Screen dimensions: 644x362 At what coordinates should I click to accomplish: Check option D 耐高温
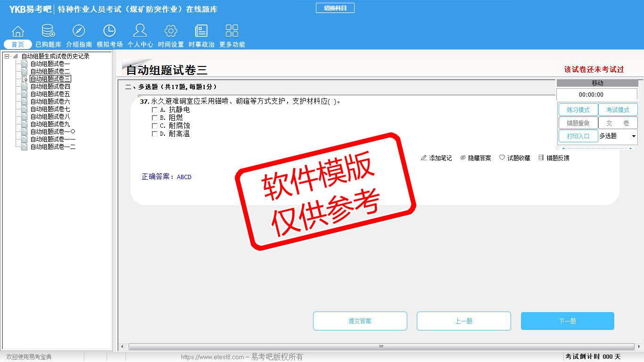(x=155, y=134)
